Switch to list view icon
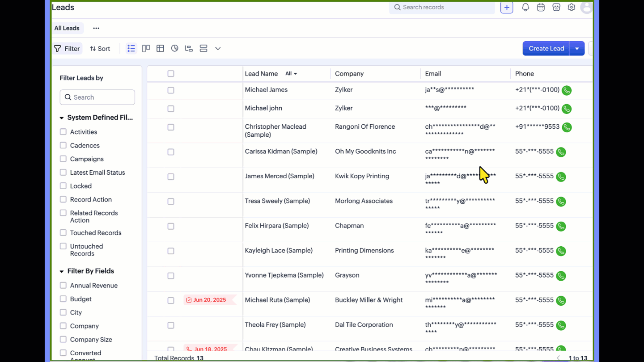The height and width of the screenshot is (362, 644). (x=131, y=48)
